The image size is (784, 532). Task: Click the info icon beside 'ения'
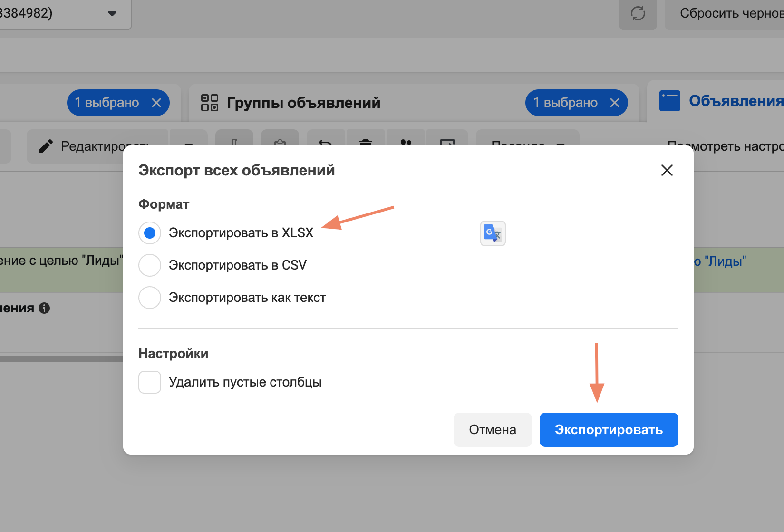44,308
